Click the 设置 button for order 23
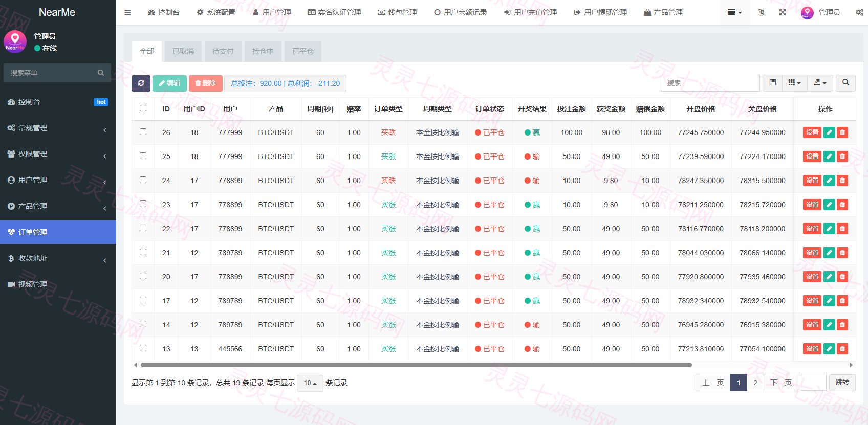Image resolution: width=868 pixels, height=425 pixels. click(x=812, y=205)
